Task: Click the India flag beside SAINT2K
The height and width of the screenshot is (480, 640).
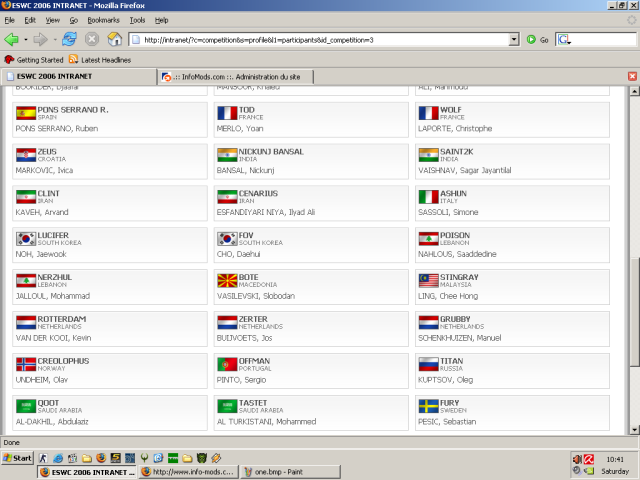Action: click(x=429, y=155)
